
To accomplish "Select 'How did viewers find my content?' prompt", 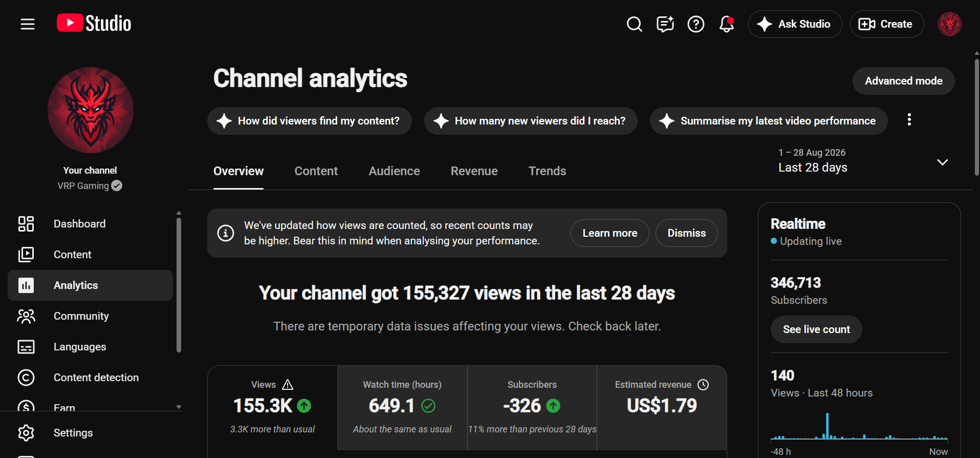I will point(310,121).
